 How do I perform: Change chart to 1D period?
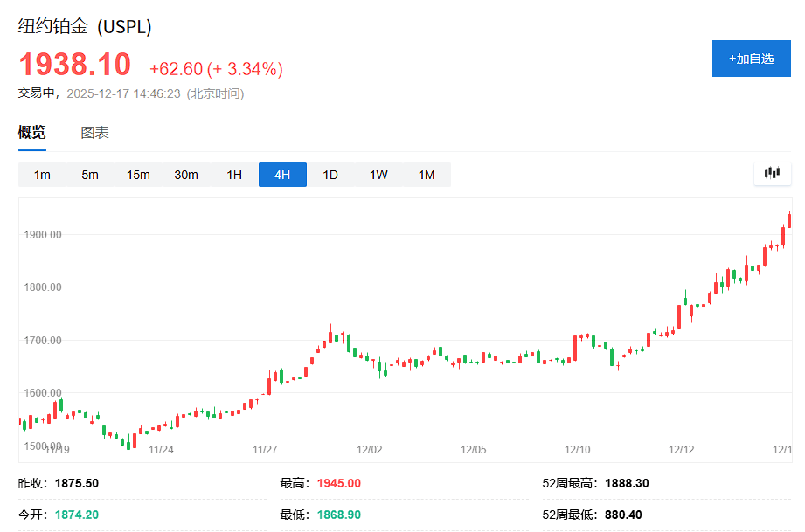(330, 175)
